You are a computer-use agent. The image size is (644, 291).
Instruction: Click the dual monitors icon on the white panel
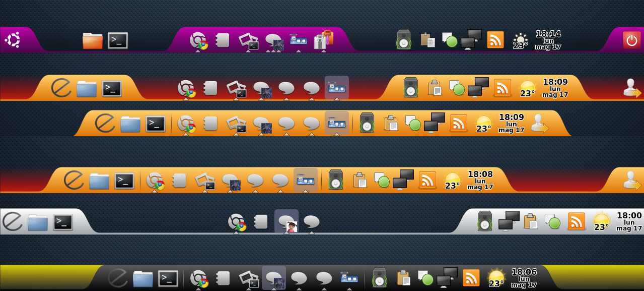coord(509,220)
